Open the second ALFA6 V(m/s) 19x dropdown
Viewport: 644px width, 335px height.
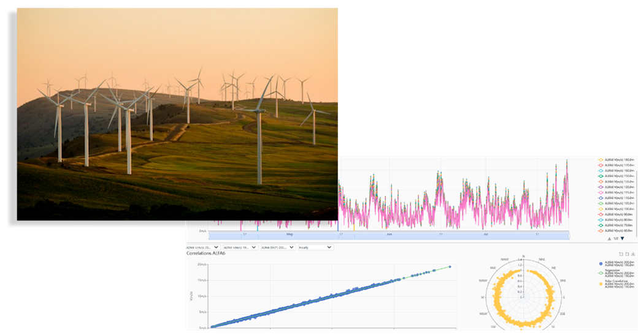tap(240, 247)
